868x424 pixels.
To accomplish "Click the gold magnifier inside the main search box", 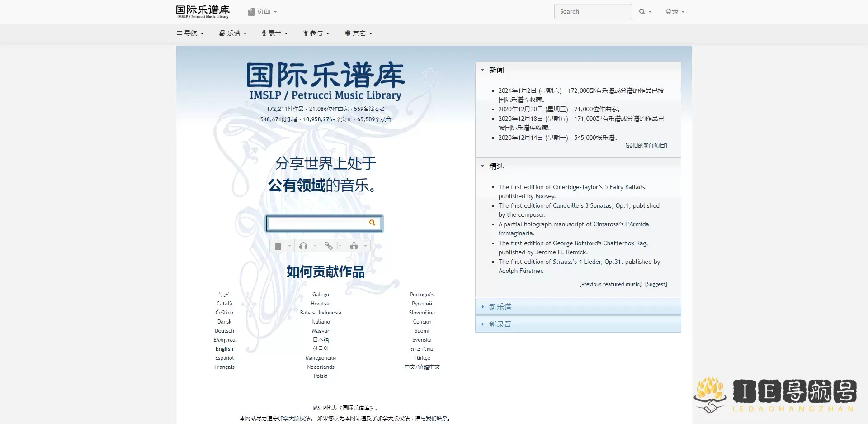I will point(372,223).
